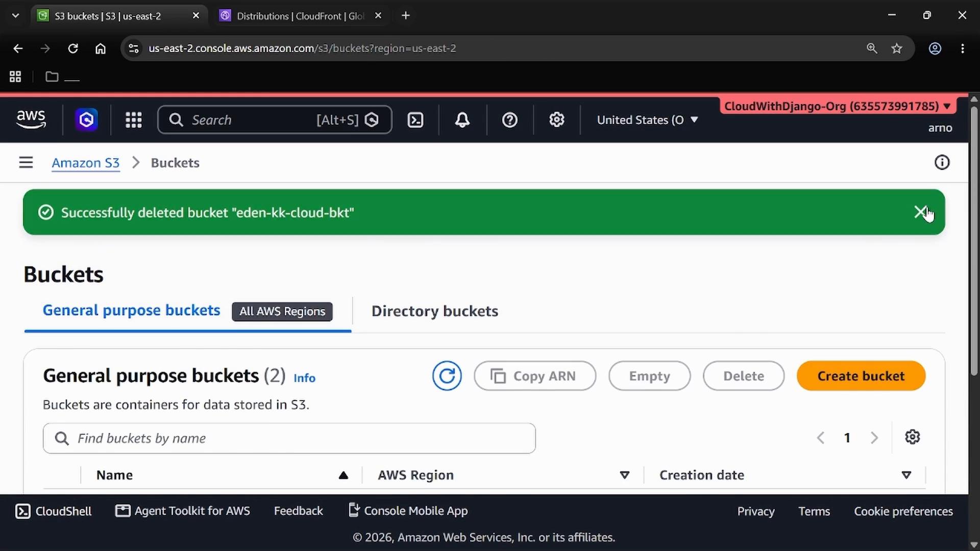Open the help question mark menu
Screen dimensions: 980x551
(x=510, y=120)
